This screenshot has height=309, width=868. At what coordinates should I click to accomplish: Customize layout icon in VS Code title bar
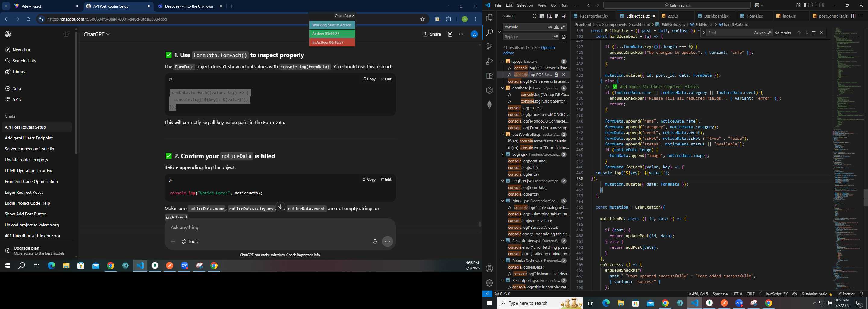(x=799, y=5)
